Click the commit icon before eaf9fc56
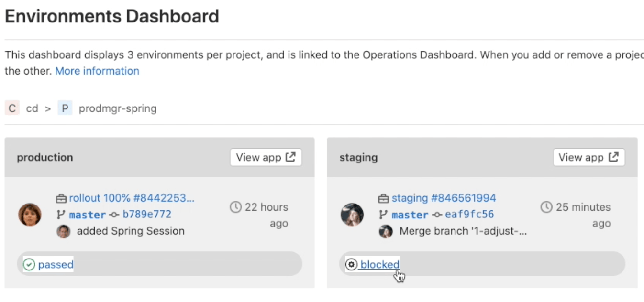This screenshot has width=644, height=302. [437, 215]
